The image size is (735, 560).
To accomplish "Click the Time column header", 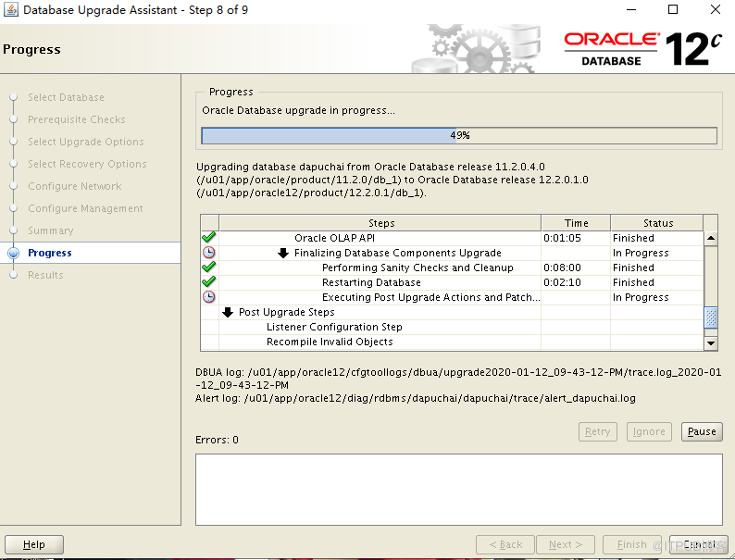I will [576, 223].
